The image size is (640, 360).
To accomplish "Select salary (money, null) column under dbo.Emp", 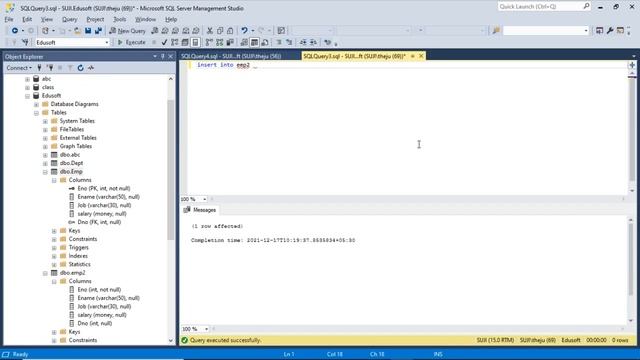I will click(x=102, y=213).
